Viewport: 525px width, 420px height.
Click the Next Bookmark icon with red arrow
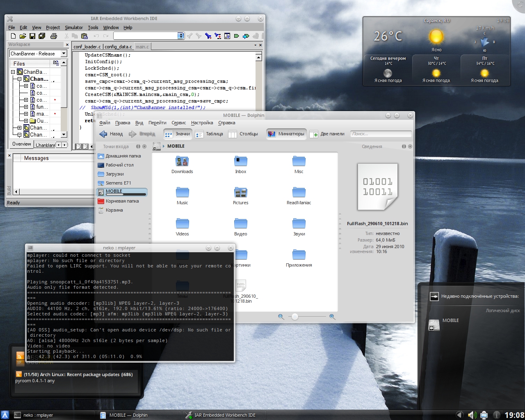point(217,36)
